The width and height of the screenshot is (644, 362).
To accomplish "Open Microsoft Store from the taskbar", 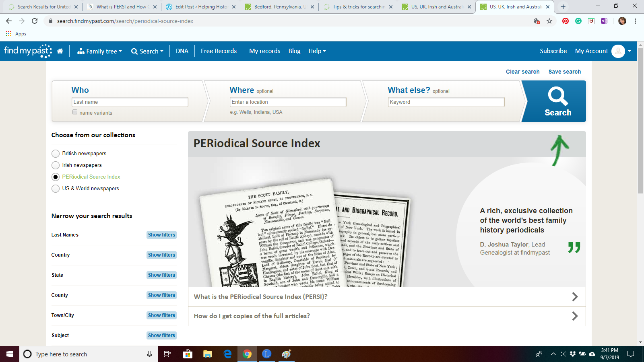I will point(188,354).
